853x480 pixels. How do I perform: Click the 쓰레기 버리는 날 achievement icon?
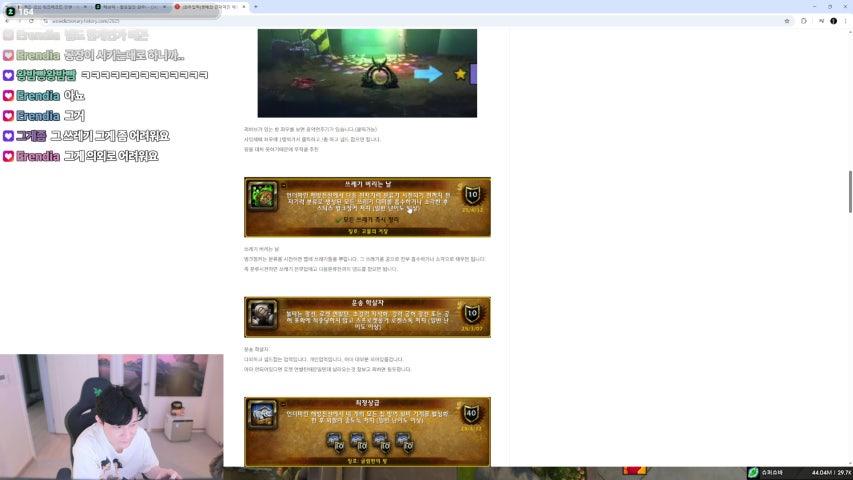coord(263,195)
